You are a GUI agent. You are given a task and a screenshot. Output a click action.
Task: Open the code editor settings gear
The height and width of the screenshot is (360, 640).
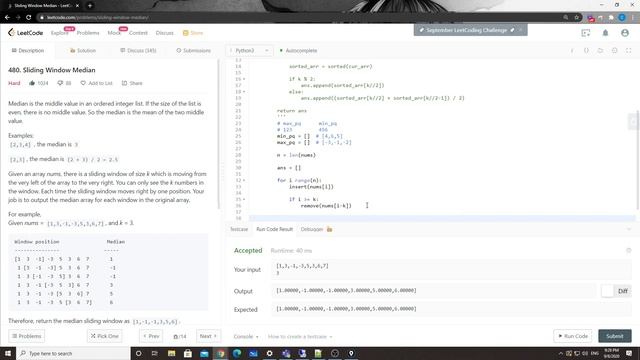click(614, 51)
